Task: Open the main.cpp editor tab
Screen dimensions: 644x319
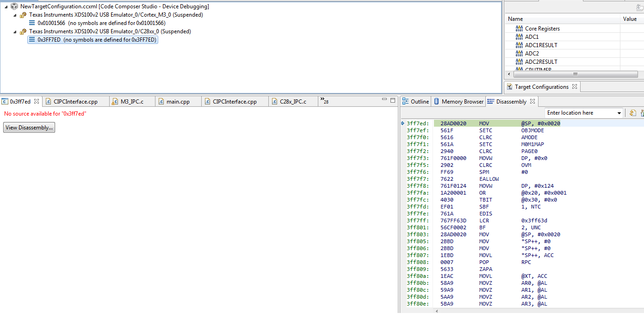Action: click(x=178, y=101)
